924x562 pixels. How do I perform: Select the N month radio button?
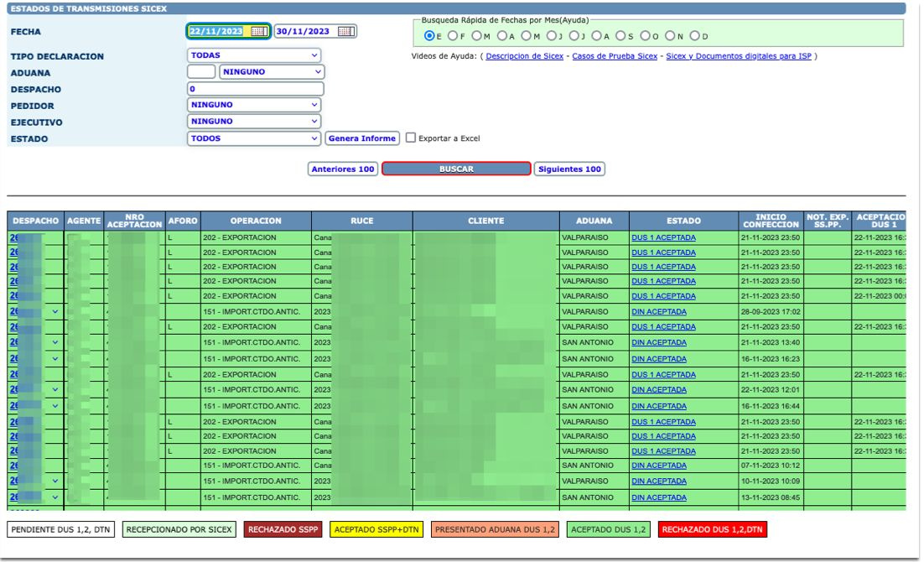pos(670,36)
